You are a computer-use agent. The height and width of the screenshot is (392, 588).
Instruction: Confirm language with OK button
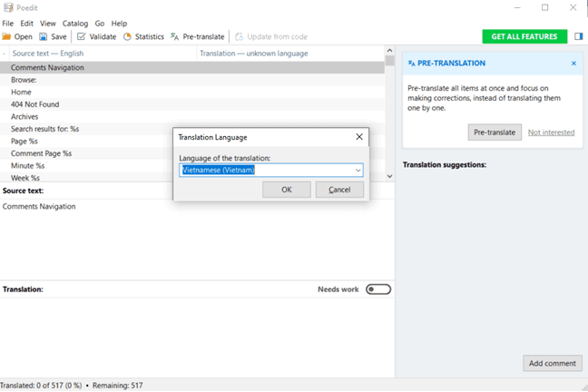tap(287, 190)
